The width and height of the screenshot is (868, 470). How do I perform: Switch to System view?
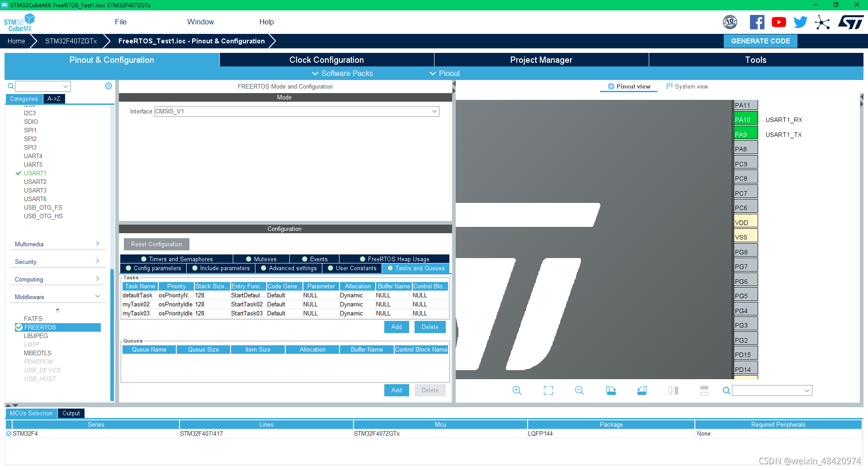tap(687, 86)
